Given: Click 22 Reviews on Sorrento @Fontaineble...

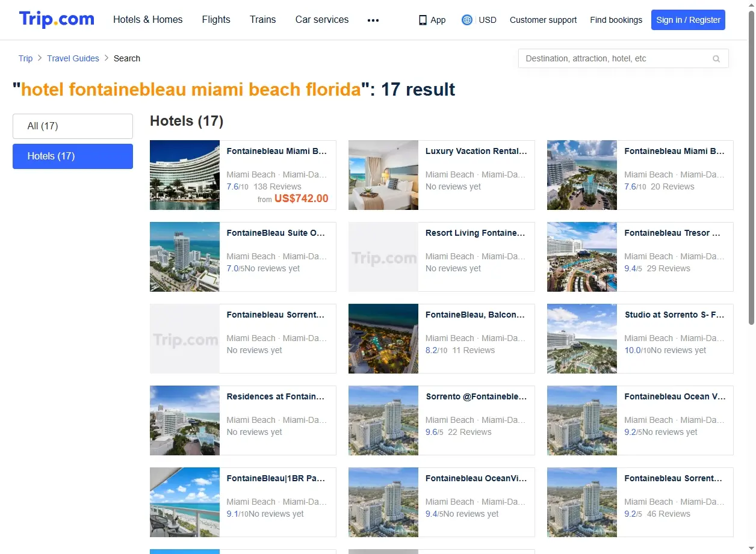Looking at the screenshot, I should click(x=470, y=432).
